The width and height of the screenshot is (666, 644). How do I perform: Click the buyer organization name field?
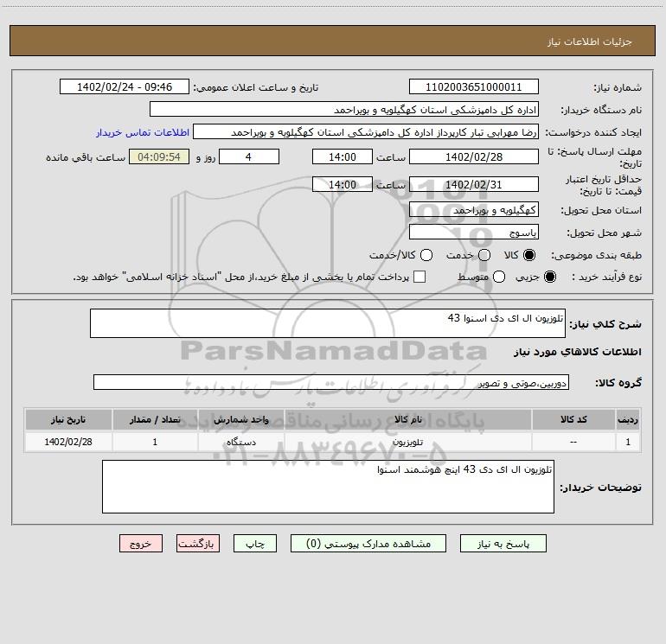pyautogui.click(x=344, y=110)
